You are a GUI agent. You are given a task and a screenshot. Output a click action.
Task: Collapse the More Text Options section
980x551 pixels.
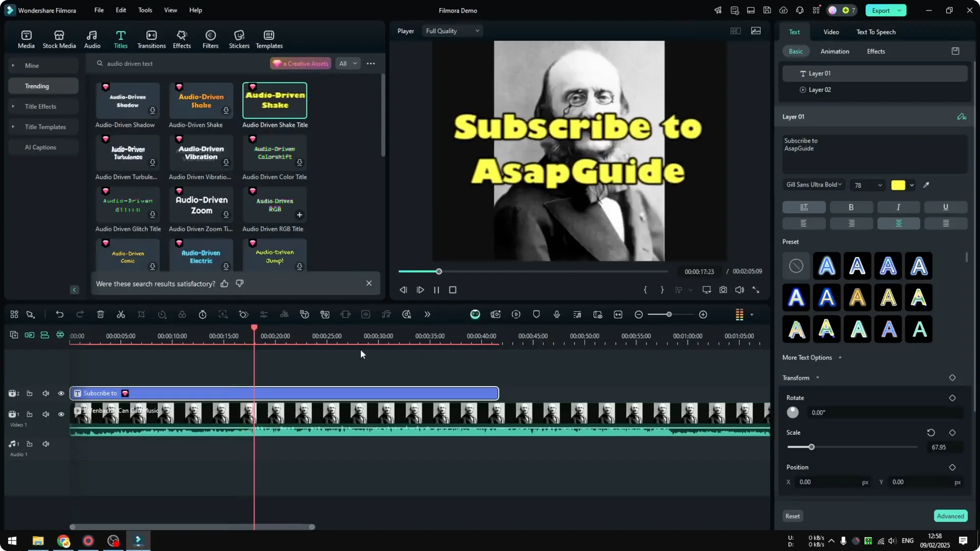(841, 358)
